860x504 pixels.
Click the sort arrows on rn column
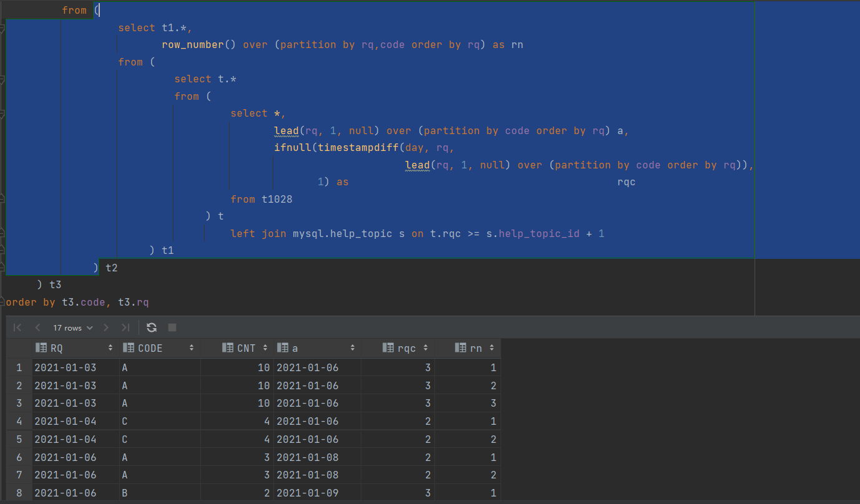(492, 348)
